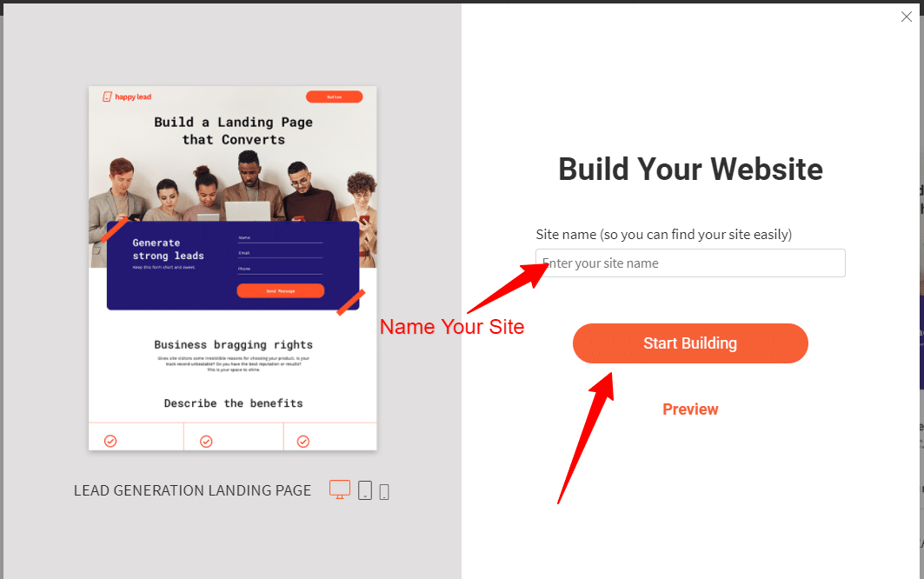Click the Business bragging rights heading

pos(233,345)
